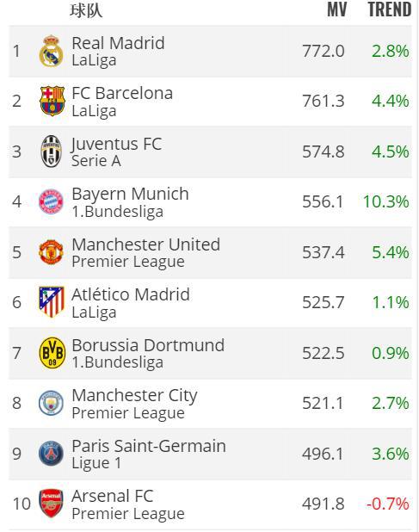This screenshot has width=419, height=532.
Task: Select the Arsenal FC crest icon
Action: click(x=51, y=504)
